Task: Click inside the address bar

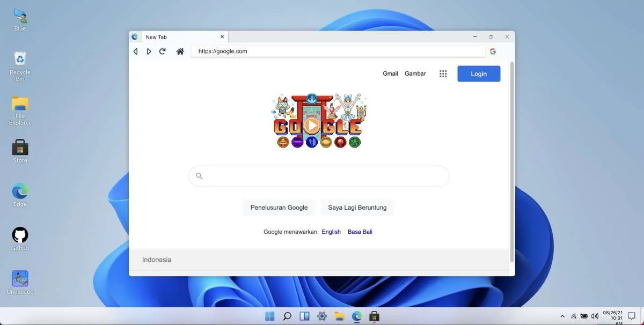Action: 338,51
